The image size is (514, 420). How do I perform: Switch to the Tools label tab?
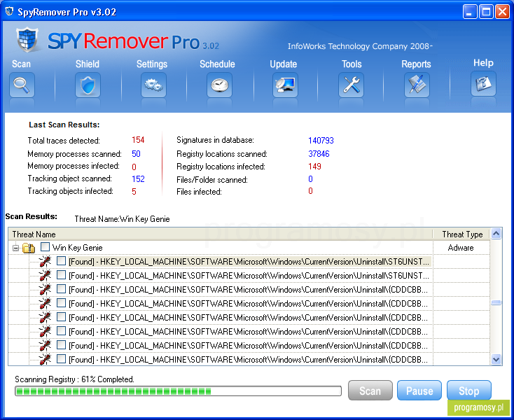click(x=352, y=64)
